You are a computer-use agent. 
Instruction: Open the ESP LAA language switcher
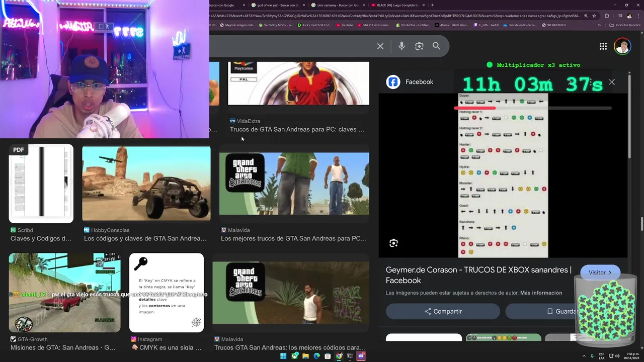[x=601, y=356]
